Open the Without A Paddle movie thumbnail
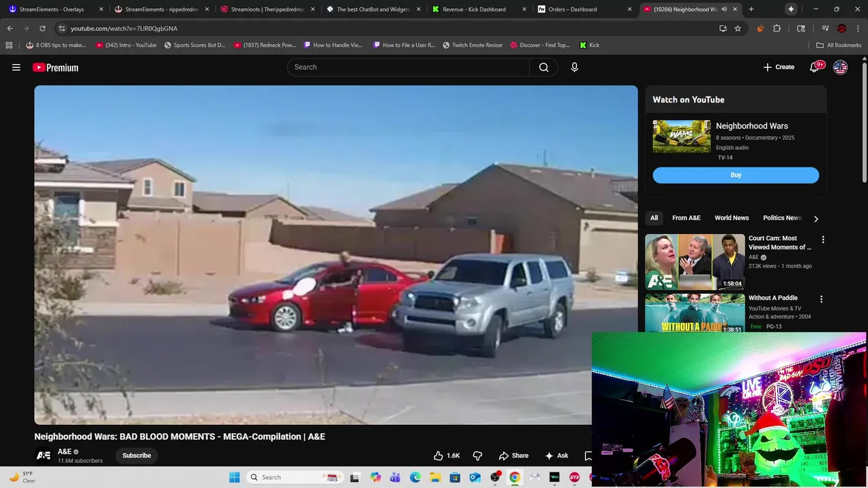The width and height of the screenshot is (868, 488). [x=694, y=313]
